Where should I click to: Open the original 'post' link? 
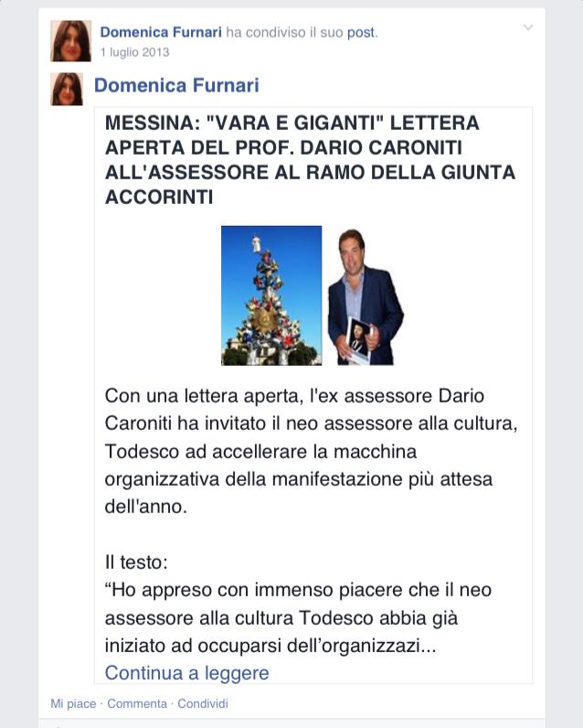361,33
